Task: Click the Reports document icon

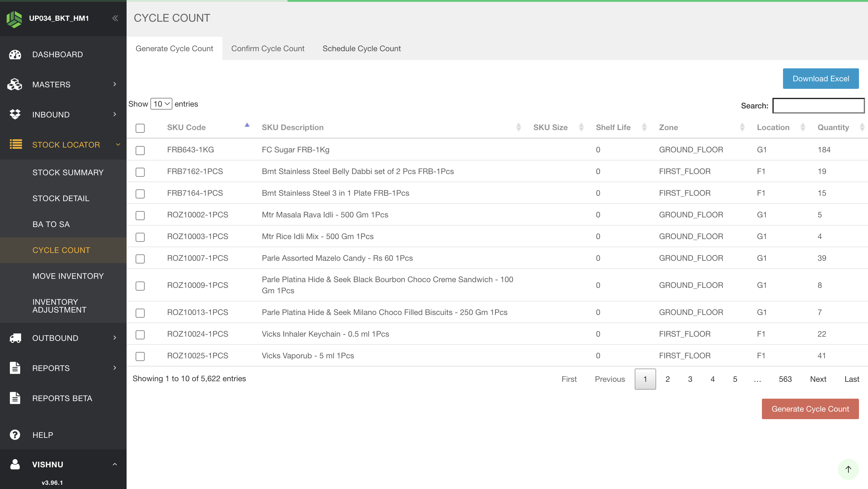Action: pyautogui.click(x=15, y=368)
